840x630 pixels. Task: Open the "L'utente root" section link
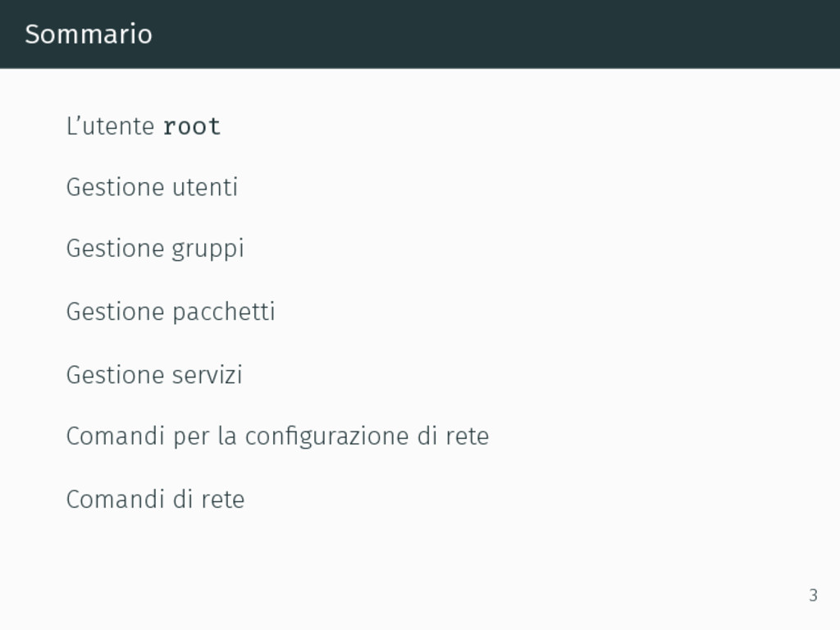(x=143, y=126)
